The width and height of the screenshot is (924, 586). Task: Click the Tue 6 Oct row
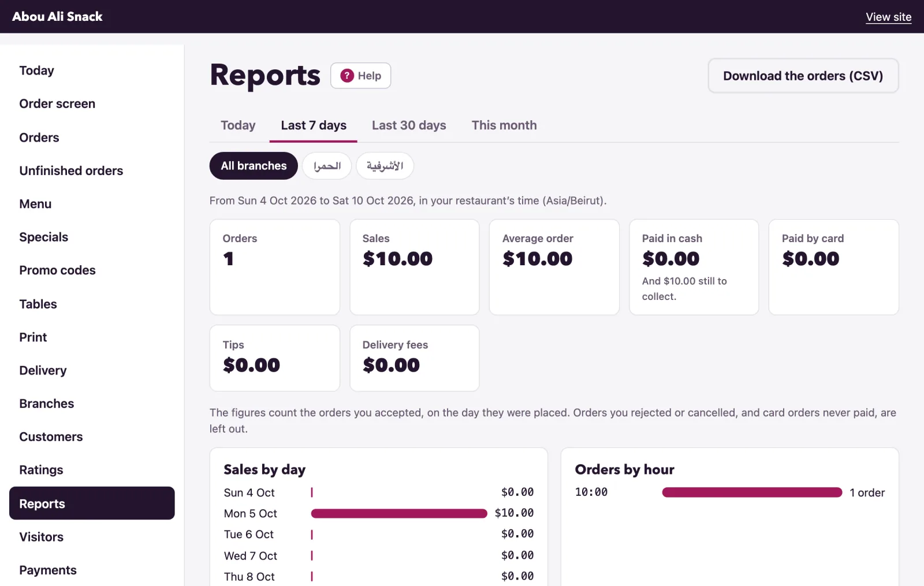tap(379, 535)
